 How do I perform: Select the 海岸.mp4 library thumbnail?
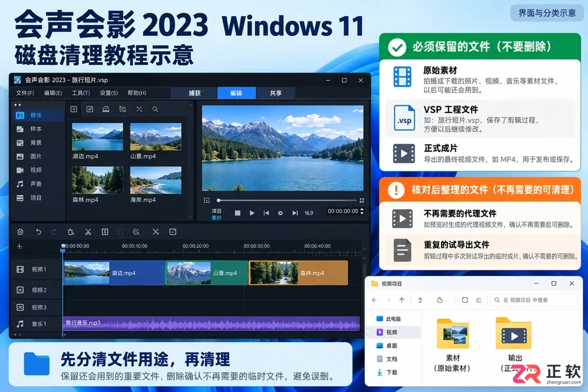[x=155, y=180]
